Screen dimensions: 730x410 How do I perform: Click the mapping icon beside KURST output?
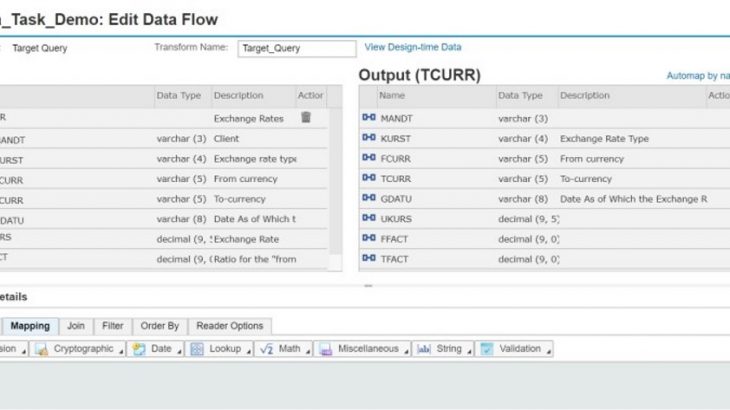click(369, 138)
